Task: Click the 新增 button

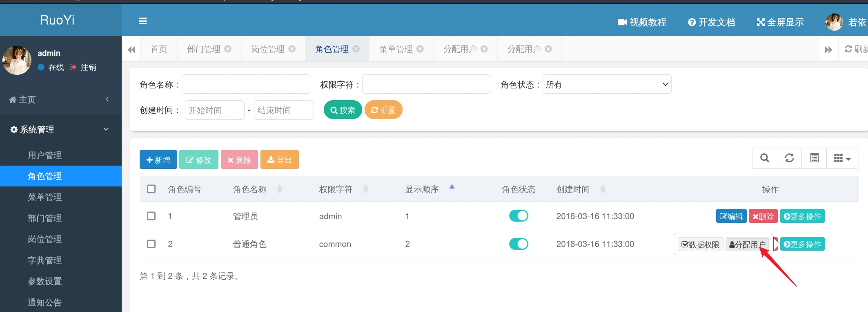Action: coord(158,160)
